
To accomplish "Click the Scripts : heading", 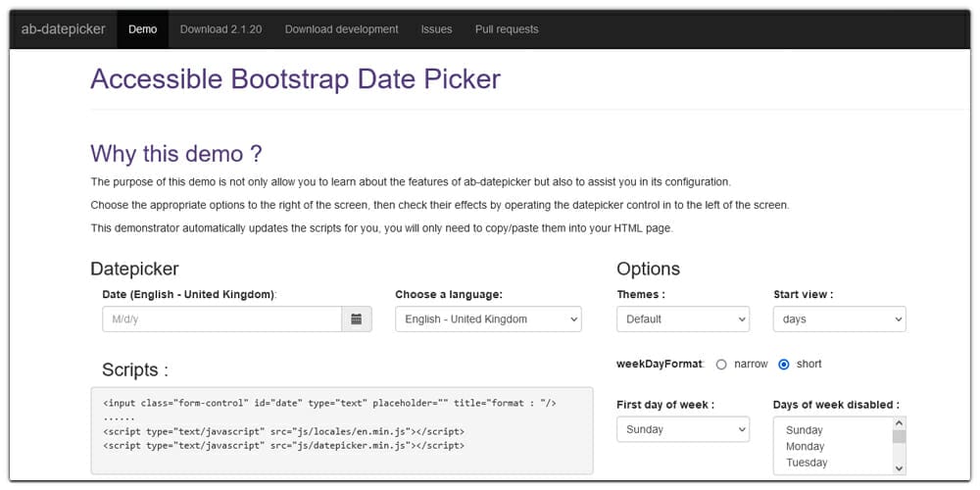I will pos(135,370).
